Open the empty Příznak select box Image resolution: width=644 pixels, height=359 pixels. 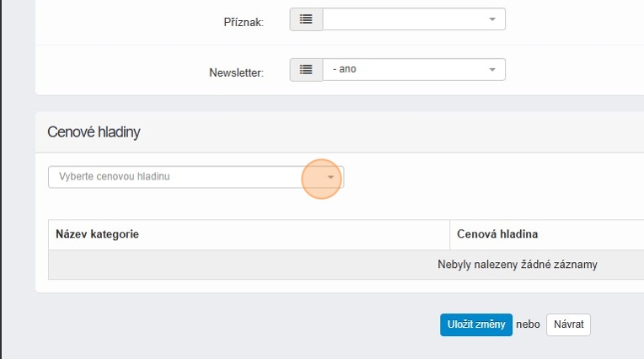tap(405, 19)
